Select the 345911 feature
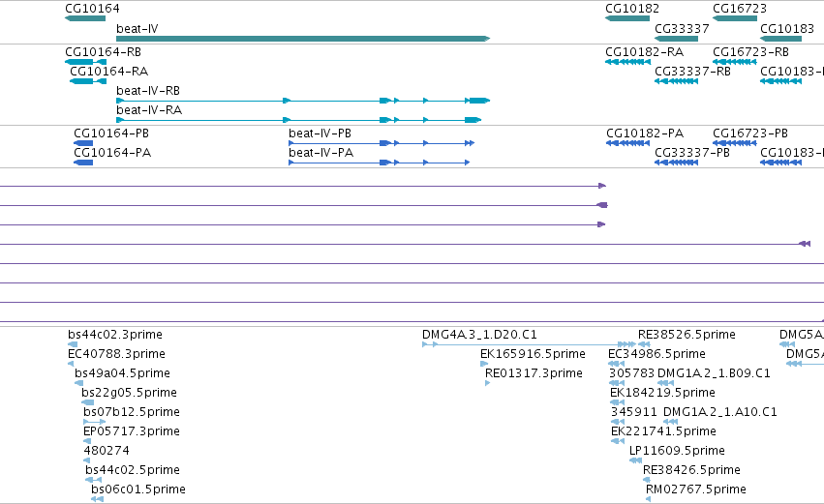The image size is (824, 504). [x=618, y=422]
